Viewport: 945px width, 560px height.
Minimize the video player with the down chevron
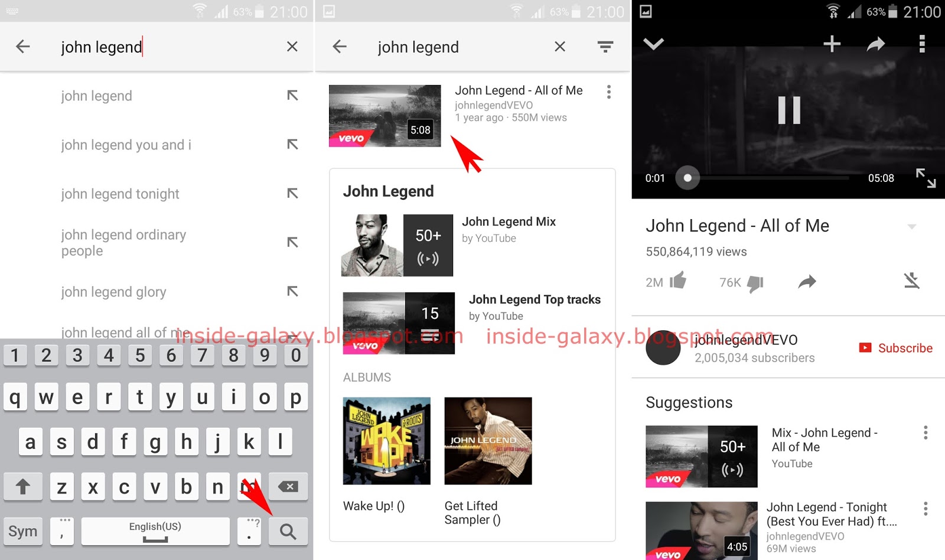pyautogui.click(x=653, y=44)
